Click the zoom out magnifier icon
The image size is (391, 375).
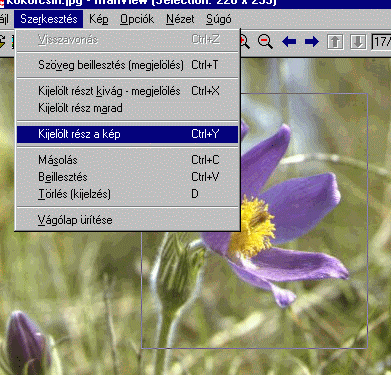(x=265, y=42)
